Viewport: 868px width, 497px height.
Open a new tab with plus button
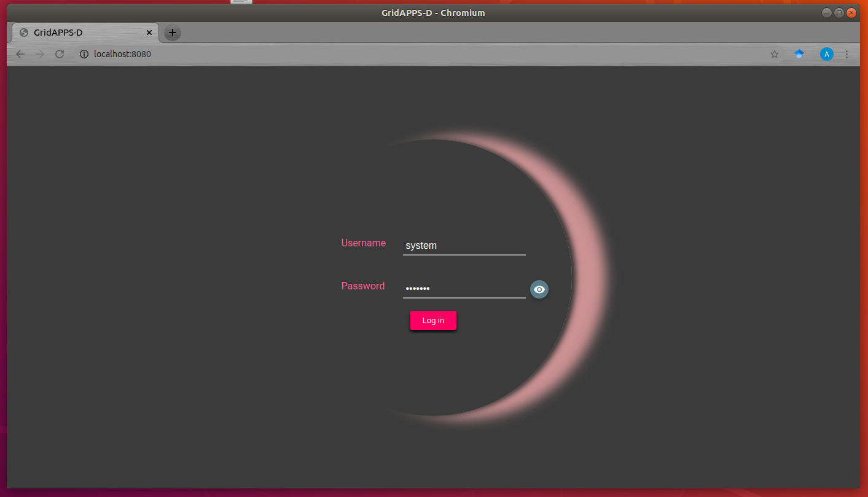173,33
